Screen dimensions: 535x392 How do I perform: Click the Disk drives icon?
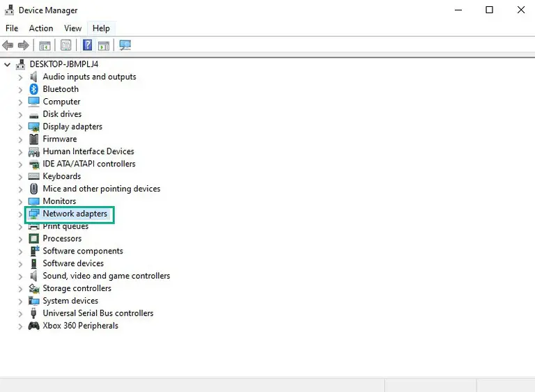click(x=33, y=116)
